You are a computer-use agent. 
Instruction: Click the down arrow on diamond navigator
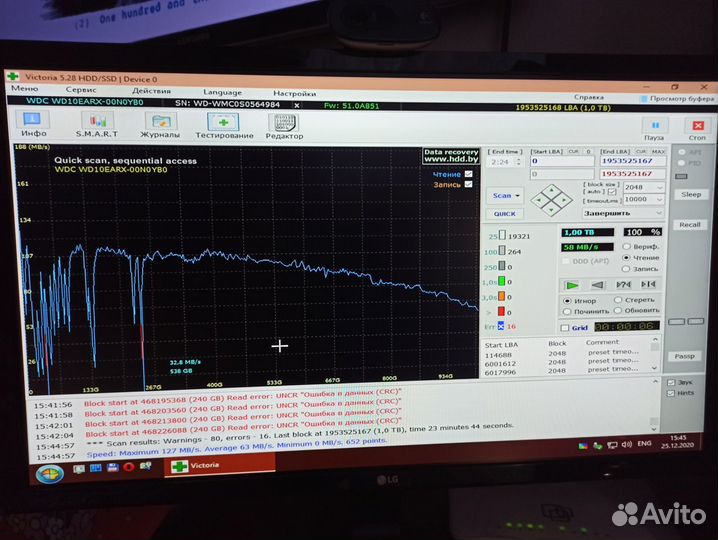point(552,210)
